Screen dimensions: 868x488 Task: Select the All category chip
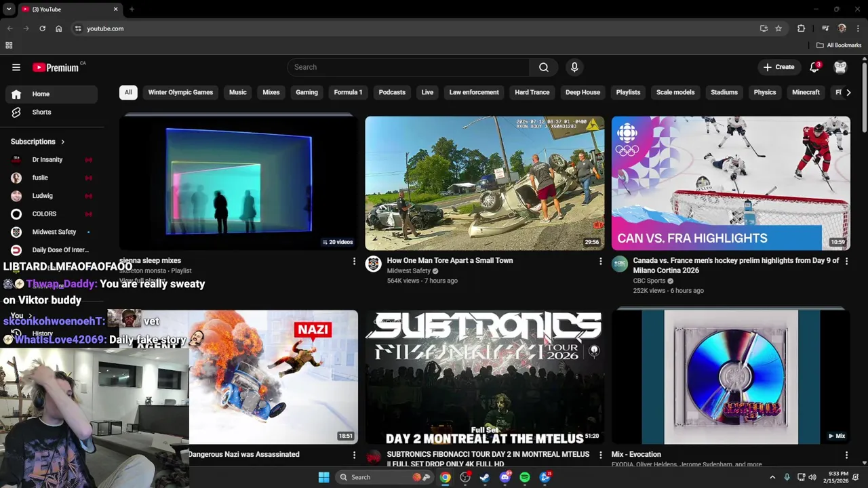128,92
